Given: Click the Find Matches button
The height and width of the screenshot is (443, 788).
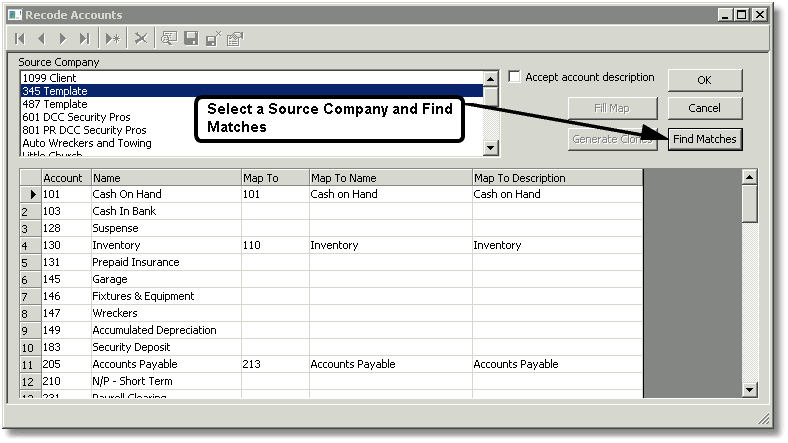Looking at the screenshot, I should click(705, 139).
